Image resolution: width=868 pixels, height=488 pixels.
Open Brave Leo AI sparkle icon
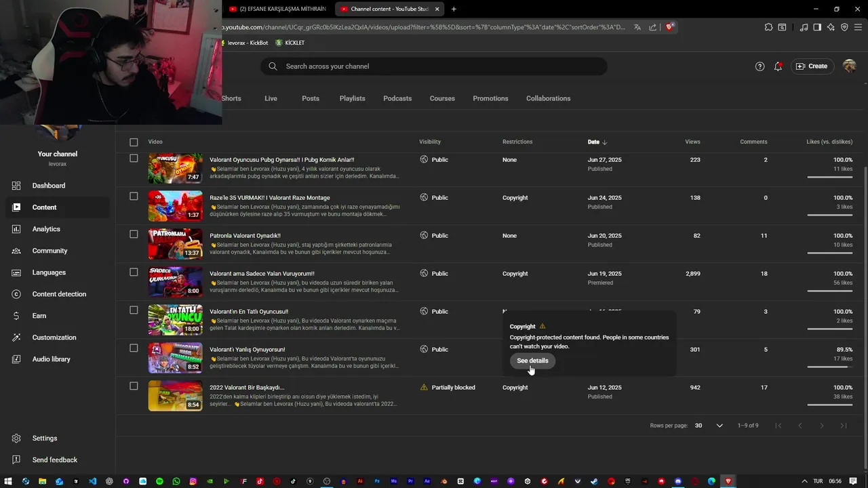831,27
